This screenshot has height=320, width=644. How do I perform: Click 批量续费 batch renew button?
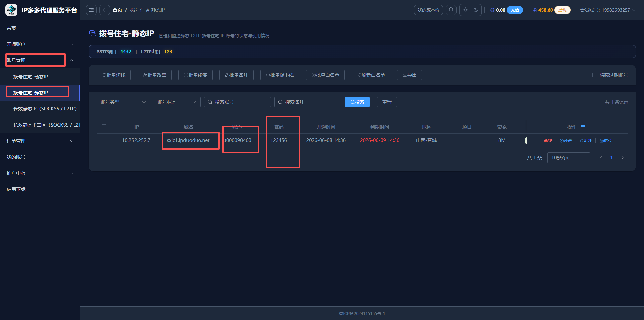[196, 75]
